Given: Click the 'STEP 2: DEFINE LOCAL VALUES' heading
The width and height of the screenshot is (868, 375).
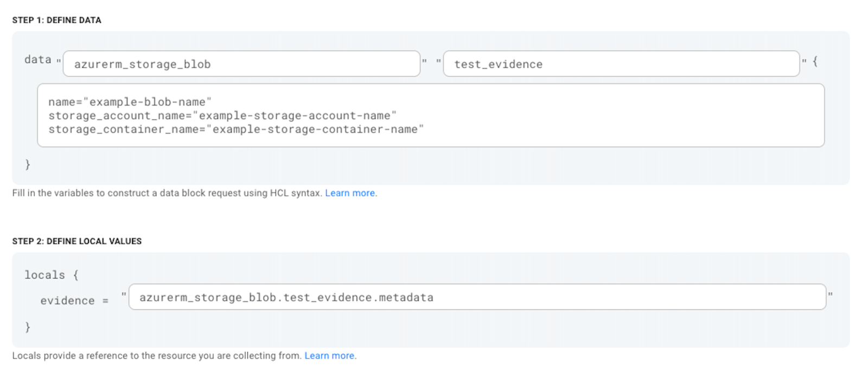Looking at the screenshot, I should tap(77, 241).
